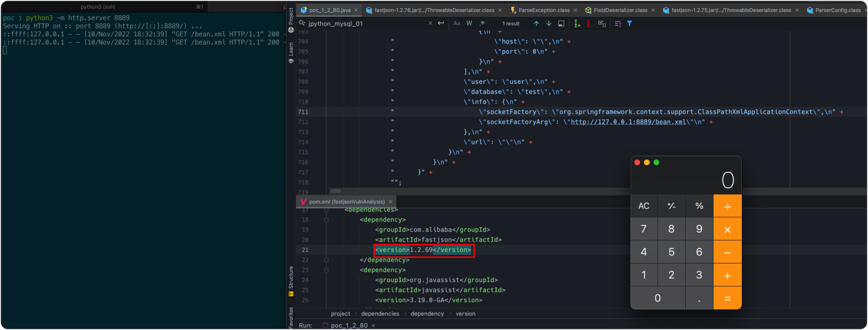This screenshot has width=868, height=330.
Task: Close the pom.xml editor tab
Action: tap(391, 201)
